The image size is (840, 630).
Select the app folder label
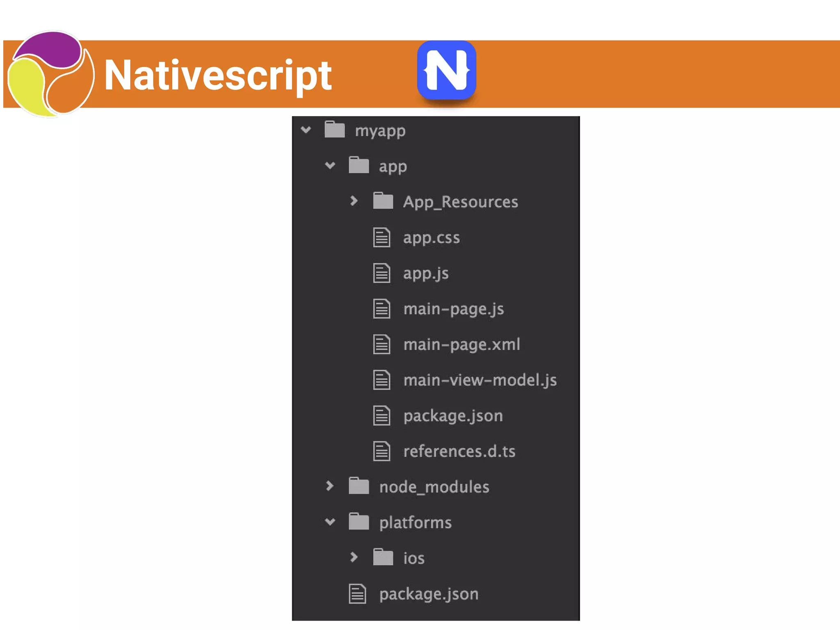click(393, 167)
